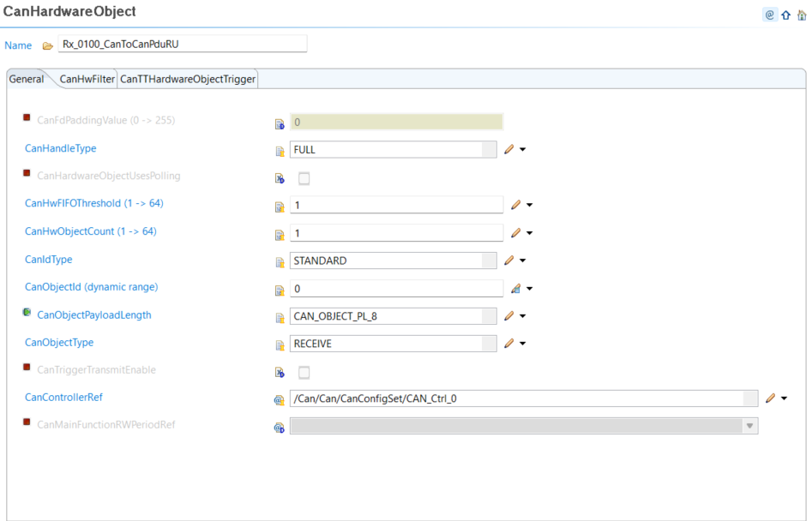Click the pencil icon beside CanHandleType
The image size is (812, 521).
click(509, 149)
